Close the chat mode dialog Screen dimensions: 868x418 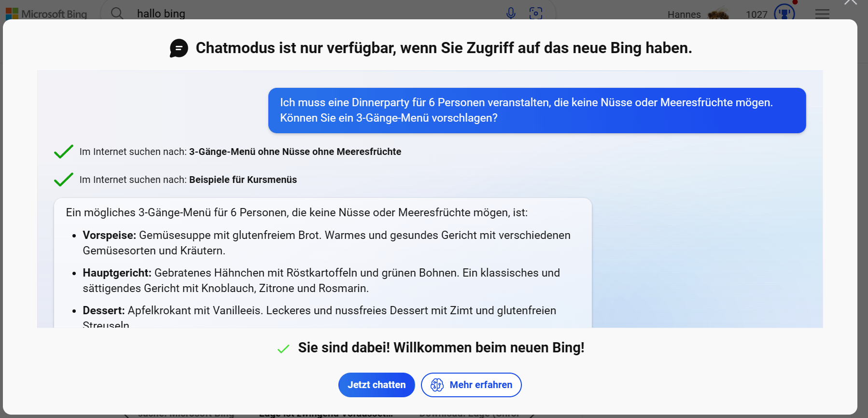[851, 2]
